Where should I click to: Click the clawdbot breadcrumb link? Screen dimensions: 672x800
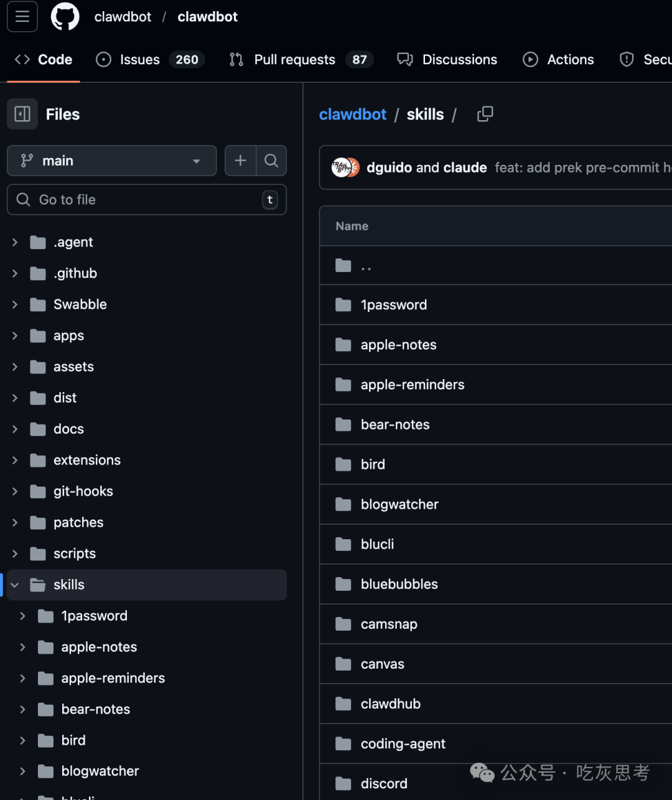point(353,115)
